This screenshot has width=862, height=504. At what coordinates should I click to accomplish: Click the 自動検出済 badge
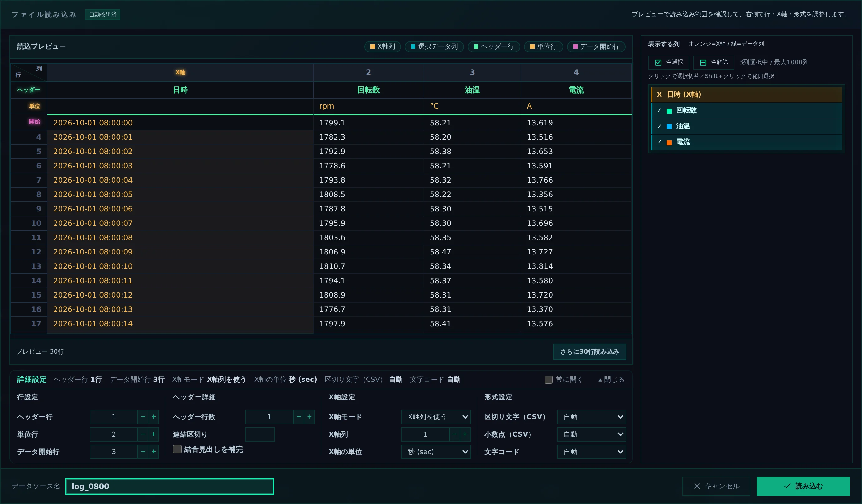point(103,14)
